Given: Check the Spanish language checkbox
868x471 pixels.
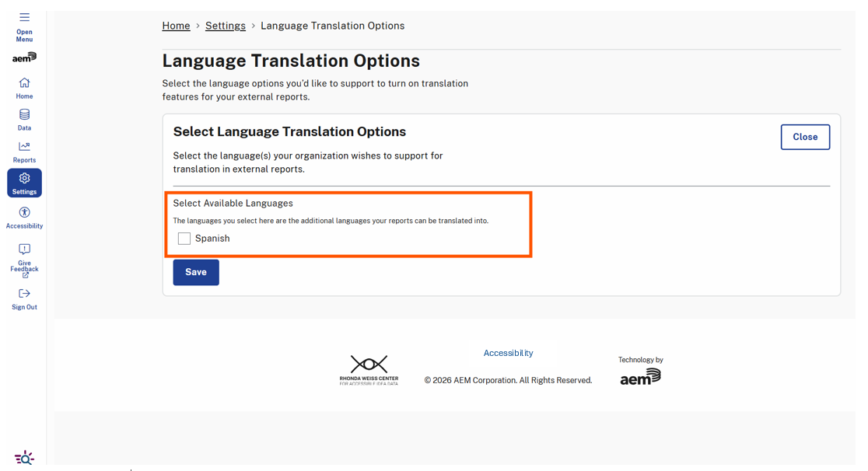Looking at the screenshot, I should point(184,238).
